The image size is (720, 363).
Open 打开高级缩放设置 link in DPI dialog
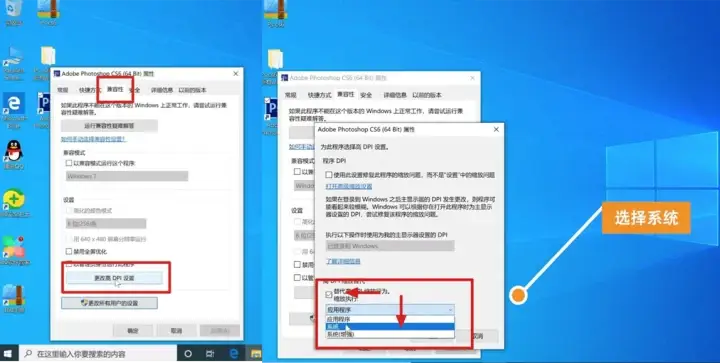click(349, 186)
